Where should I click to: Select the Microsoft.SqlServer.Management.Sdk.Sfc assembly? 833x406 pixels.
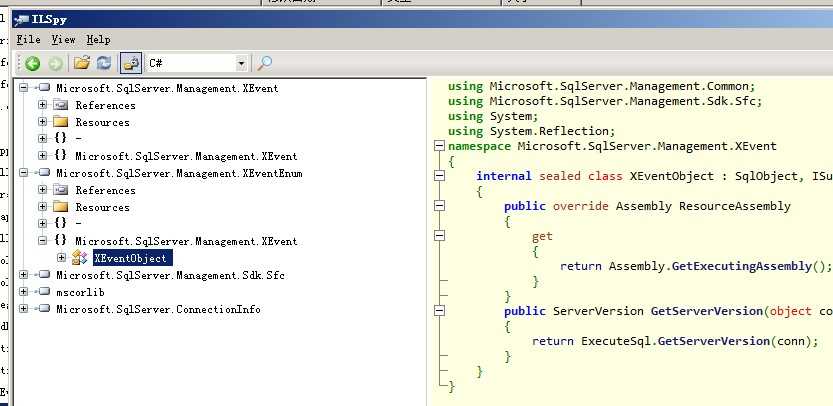170,275
